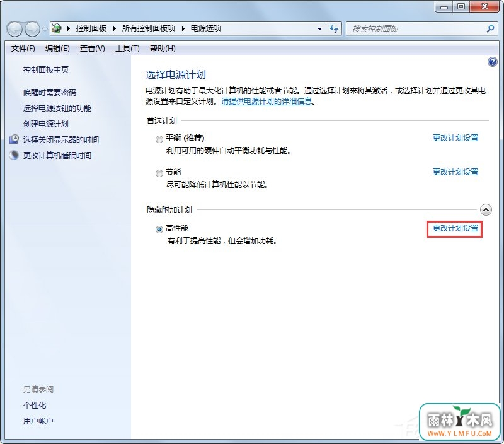Collapse the 隐藏附加计划 section chevron
The image size is (504, 444).
point(486,210)
